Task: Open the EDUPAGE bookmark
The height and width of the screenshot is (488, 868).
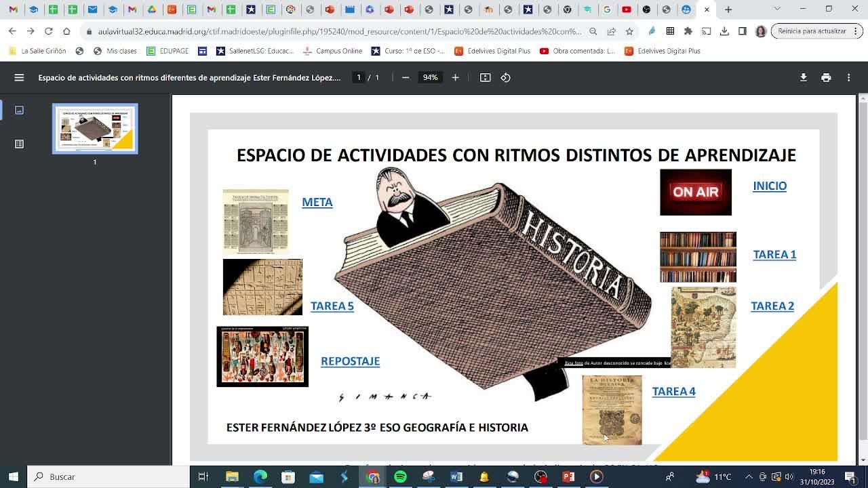Action: pos(167,51)
